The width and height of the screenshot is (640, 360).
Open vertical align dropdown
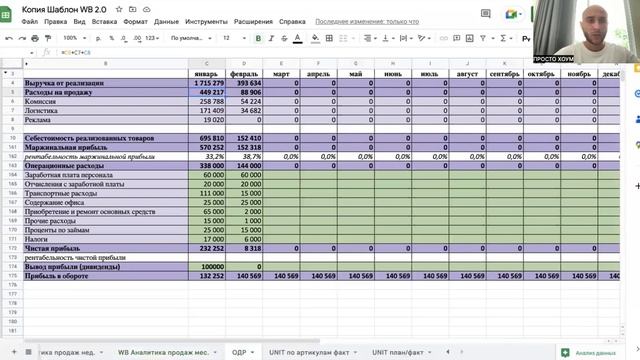click(x=388, y=38)
